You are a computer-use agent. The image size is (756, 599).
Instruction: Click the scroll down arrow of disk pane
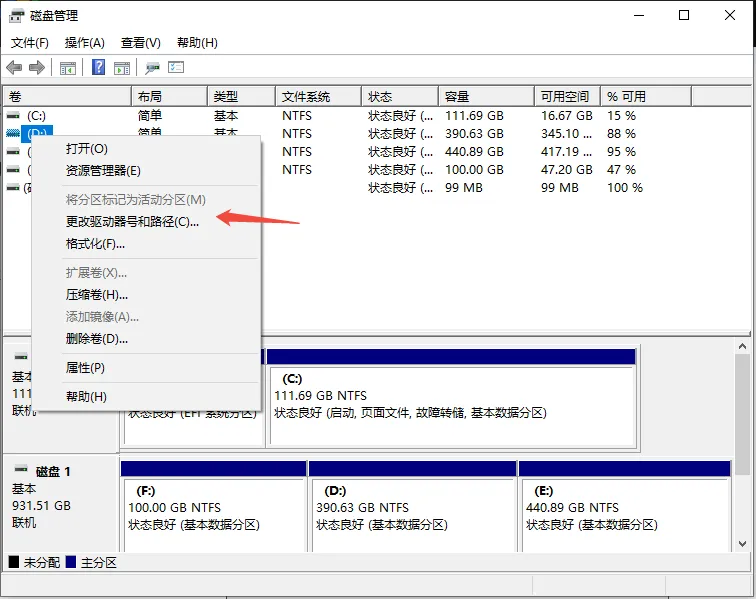click(742, 544)
